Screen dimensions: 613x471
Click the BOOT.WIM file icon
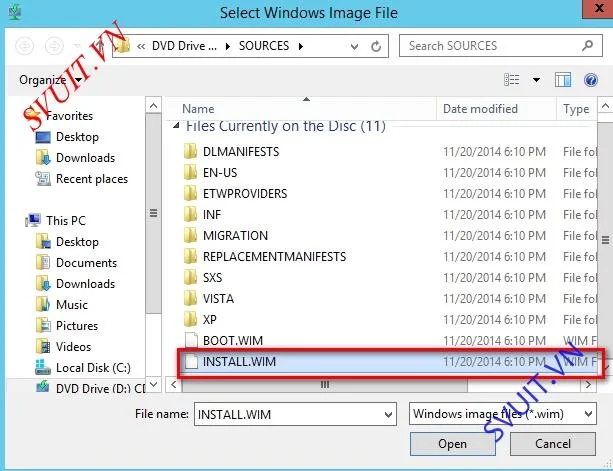click(191, 340)
